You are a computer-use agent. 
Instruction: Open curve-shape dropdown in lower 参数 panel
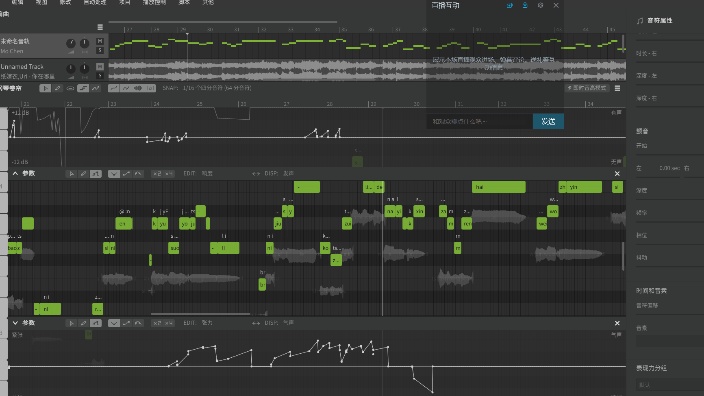tap(114, 323)
